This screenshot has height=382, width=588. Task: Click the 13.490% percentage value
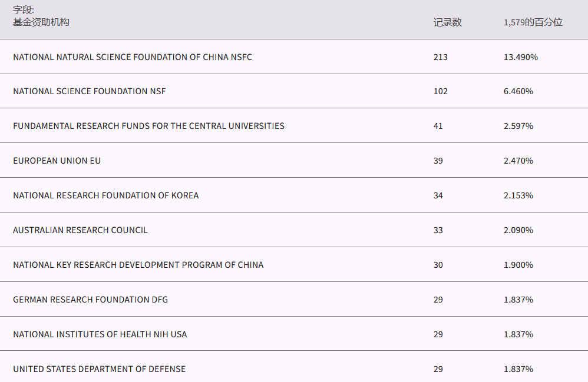(521, 57)
